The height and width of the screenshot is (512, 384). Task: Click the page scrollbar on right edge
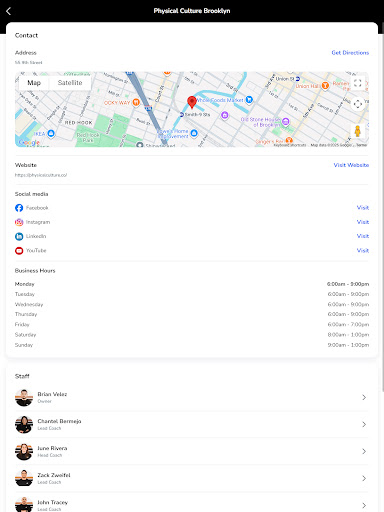383,207
